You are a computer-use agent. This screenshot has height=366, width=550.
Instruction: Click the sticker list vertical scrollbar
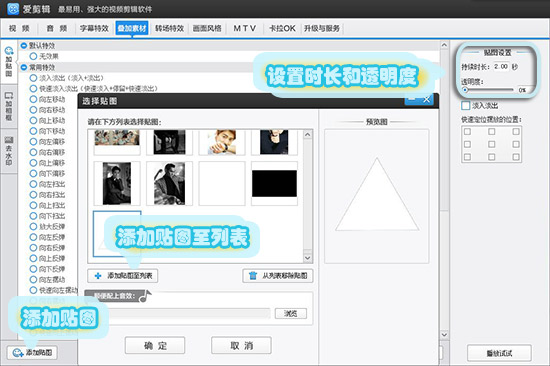pyautogui.click(x=308, y=197)
